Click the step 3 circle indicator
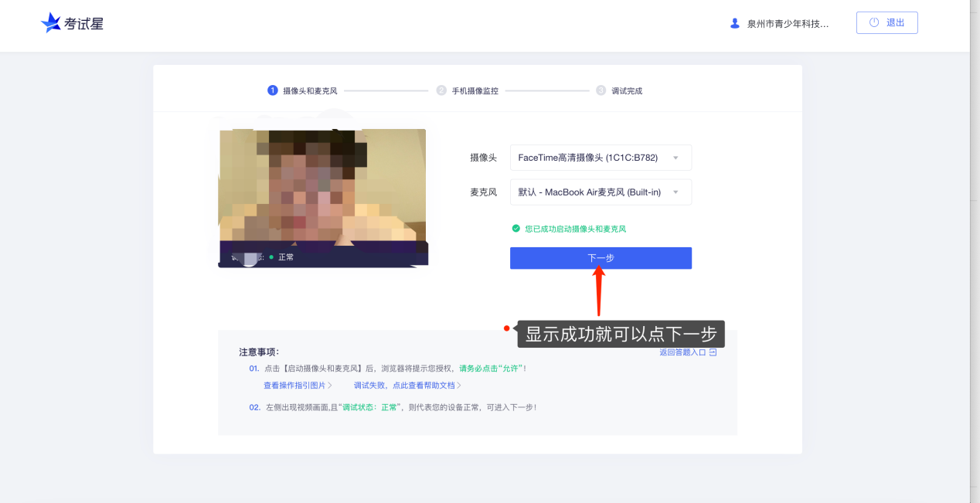Image resolution: width=980 pixels, height=503 pixels. [x=601, y=90]
